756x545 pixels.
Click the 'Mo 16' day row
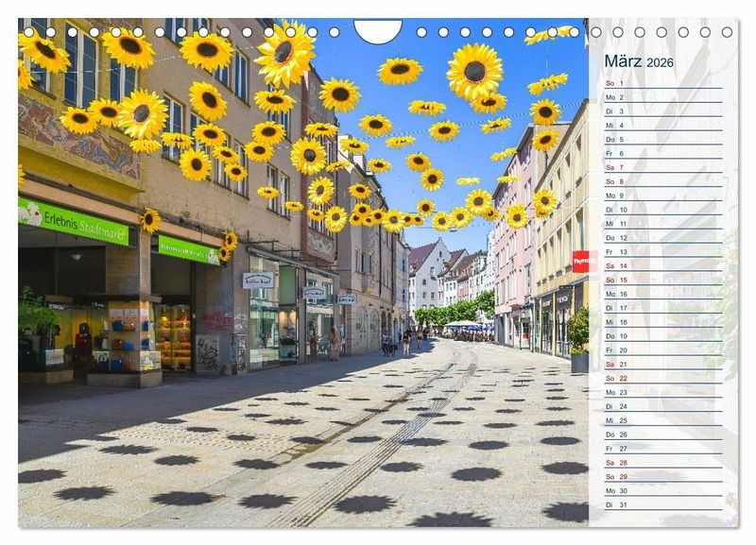click(x=663, y=294)
